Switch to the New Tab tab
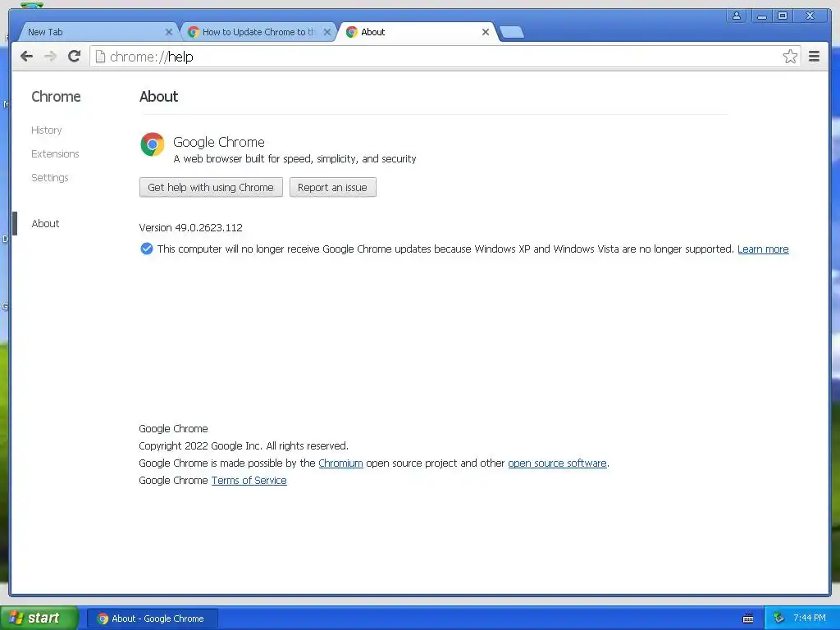This screenshot has height=630, width=840. (97, 32)
